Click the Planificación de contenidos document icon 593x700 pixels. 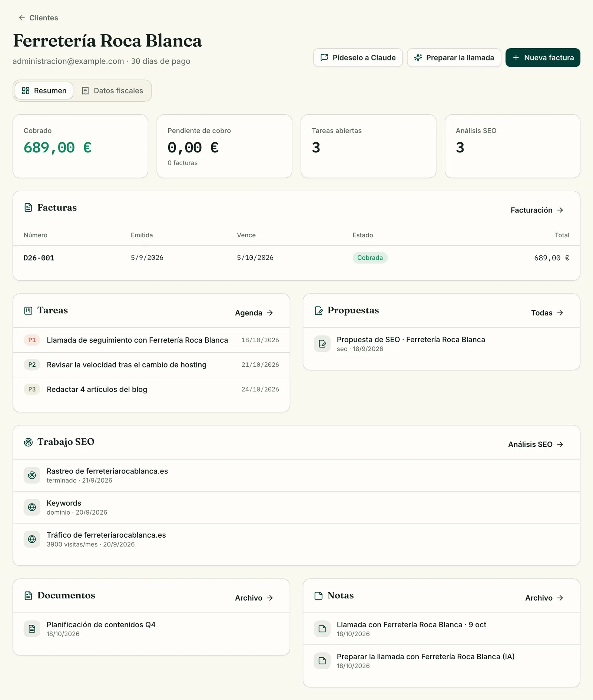coord(32,629)
